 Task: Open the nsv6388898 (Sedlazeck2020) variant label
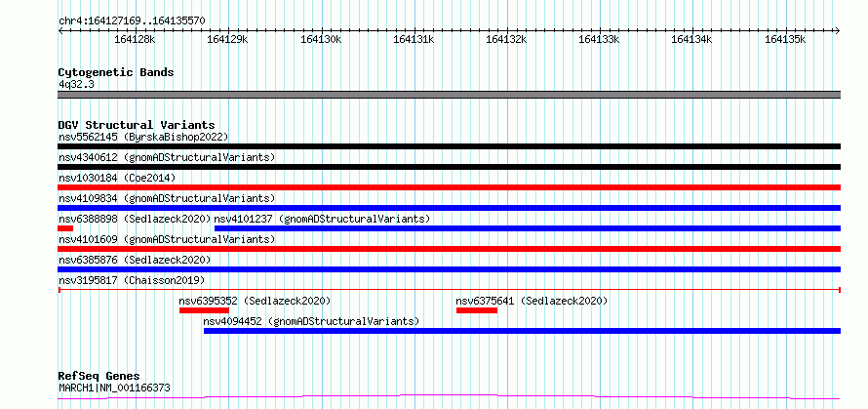(135, 219)
